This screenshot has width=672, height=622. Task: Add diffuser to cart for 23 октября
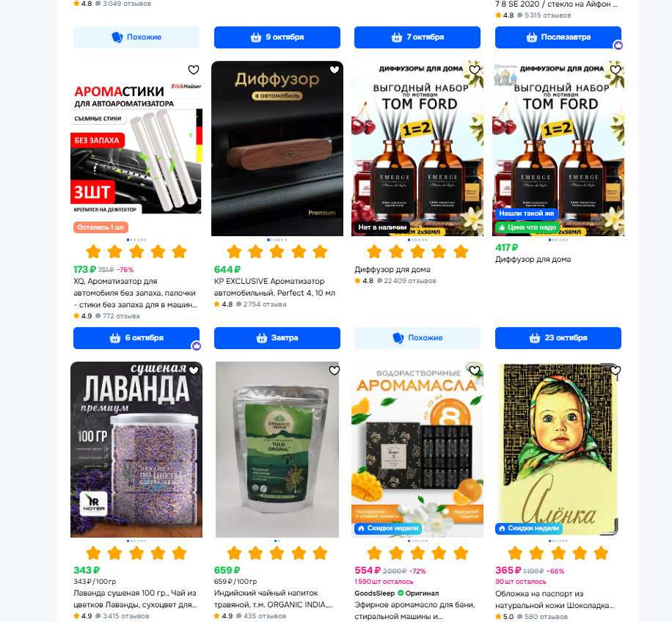558,338
